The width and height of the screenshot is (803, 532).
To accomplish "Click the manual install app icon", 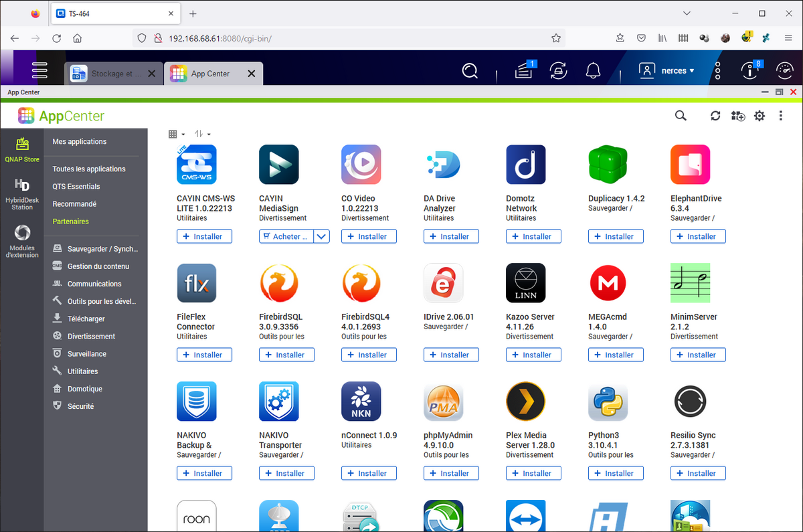I will click(x=737, y=116).
